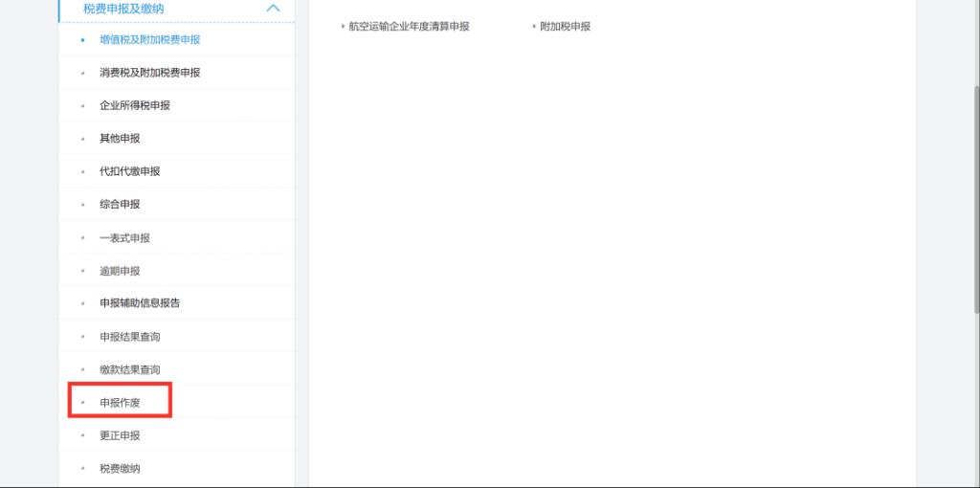Image resolution: width=980 pixels, height=488 pixels.
Task: Select 综合申报 menu item
Action: pos(120,205)
